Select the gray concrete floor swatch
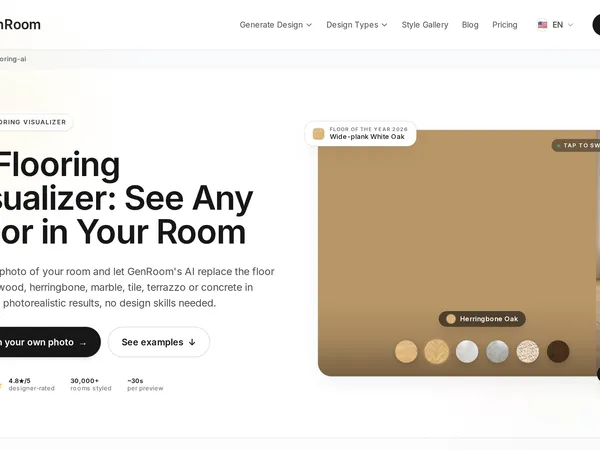 pos(497,351)
